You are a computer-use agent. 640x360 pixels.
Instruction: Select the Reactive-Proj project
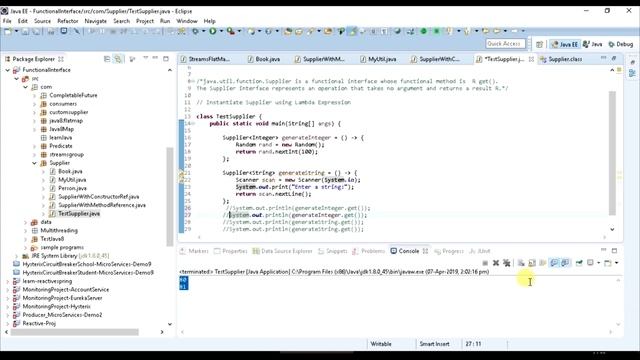point(39,323)
